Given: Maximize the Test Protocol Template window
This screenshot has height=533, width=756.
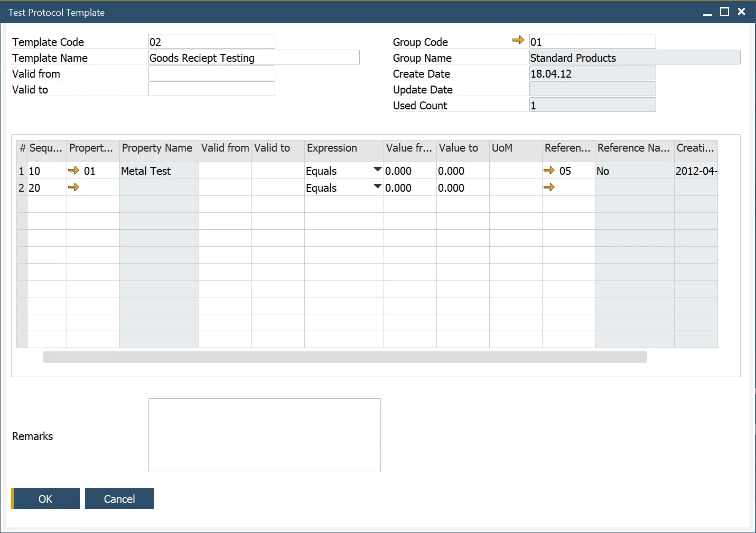Looking at the screenshot, I should click(x=724, y=12).
